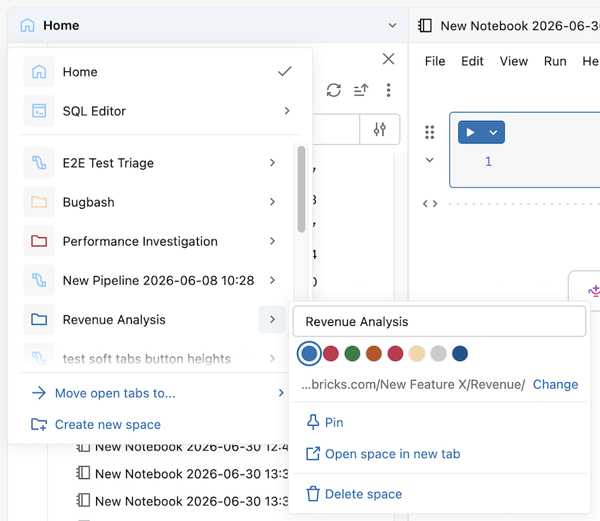
Task: Click the blue Revenue Analysis folder icon
Action: pyautogui.click(x=39, y=319)
